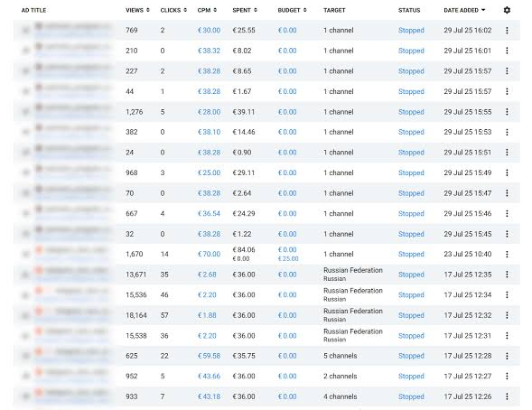
Task: Edit the €36.54 CPM value
Action: pyautogui.click(x=209, y=213)
